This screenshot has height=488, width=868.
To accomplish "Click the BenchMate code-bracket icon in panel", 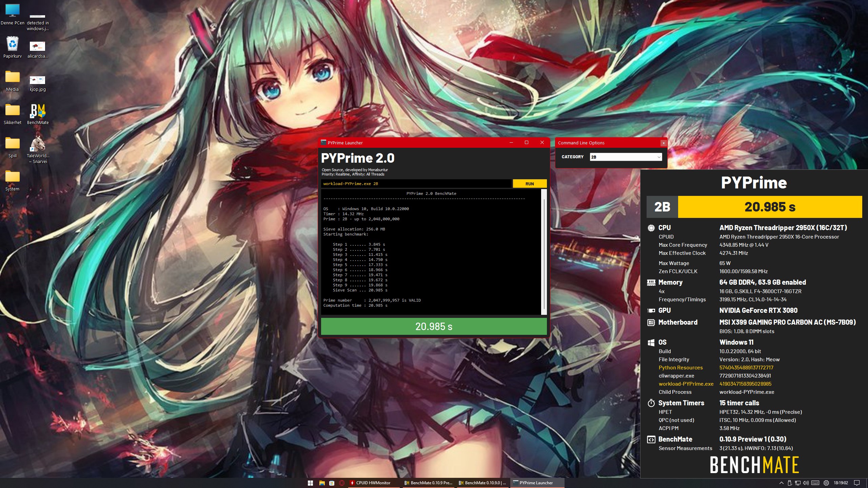I will pos(651,440).
